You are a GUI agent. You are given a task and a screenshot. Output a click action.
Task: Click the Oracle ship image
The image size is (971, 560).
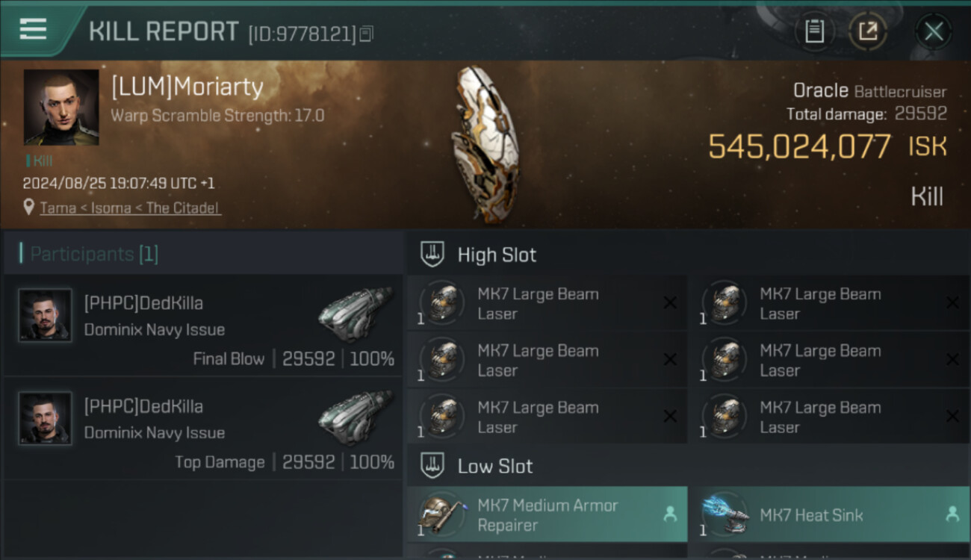pyautogui.click(x=484, y=144)
